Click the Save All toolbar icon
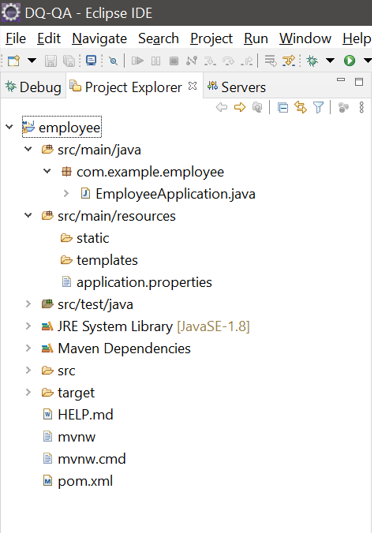The width and height of the screenshot is (372, 533). [x=69, y=61]
